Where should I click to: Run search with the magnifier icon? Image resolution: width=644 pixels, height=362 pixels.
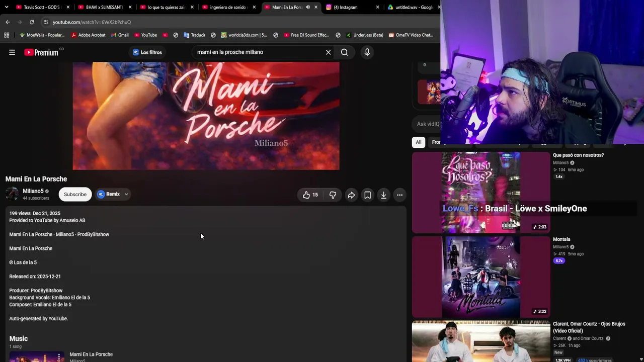click(344, 52)
